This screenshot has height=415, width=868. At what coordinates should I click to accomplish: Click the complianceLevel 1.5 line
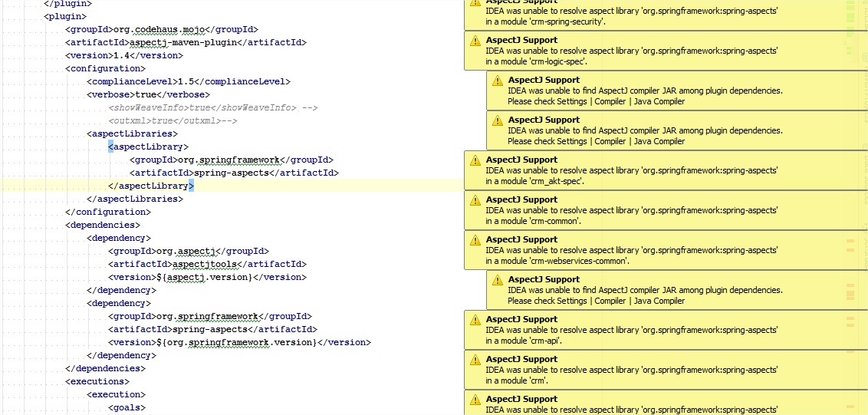[188, 81]
